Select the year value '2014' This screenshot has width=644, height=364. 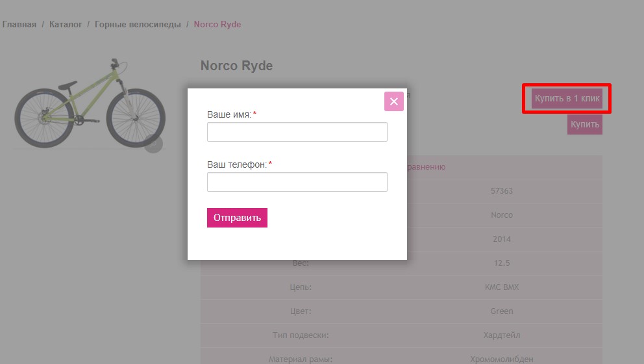pyautogui.click(x=501, y=239)
